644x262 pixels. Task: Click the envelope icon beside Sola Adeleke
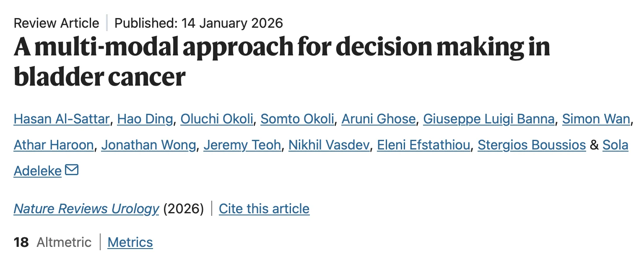pos(72,170)
